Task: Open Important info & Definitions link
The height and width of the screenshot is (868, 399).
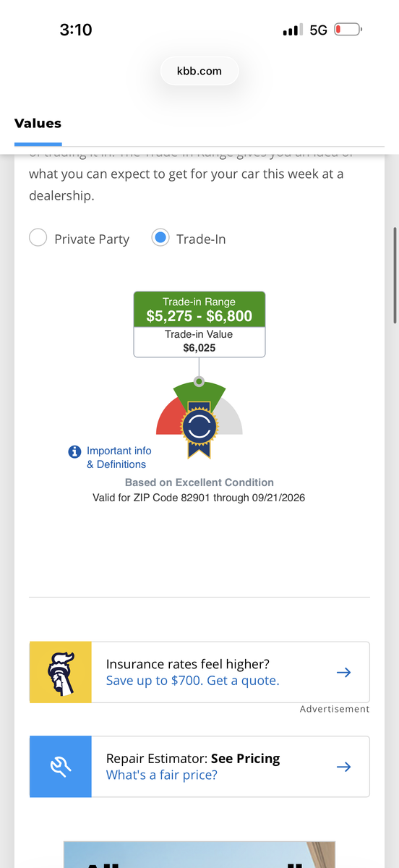Action: [x=119, y=458]
